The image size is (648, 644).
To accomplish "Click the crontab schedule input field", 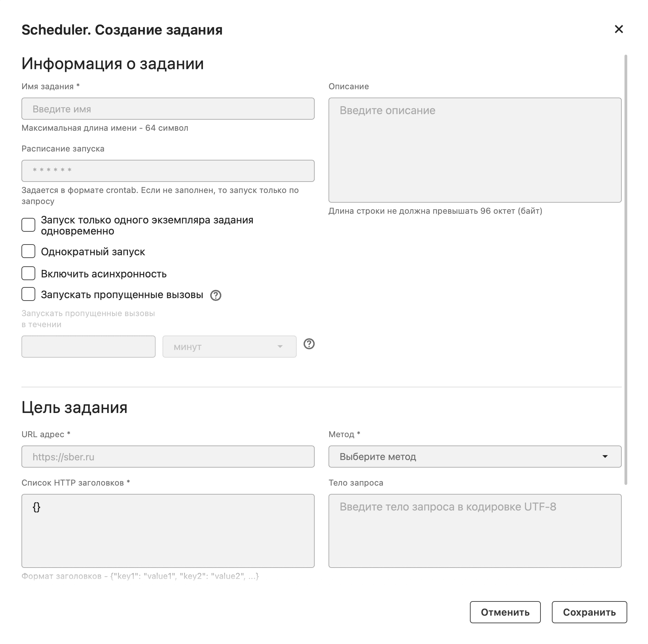I will pyautogui.click(x=168, y=171).
